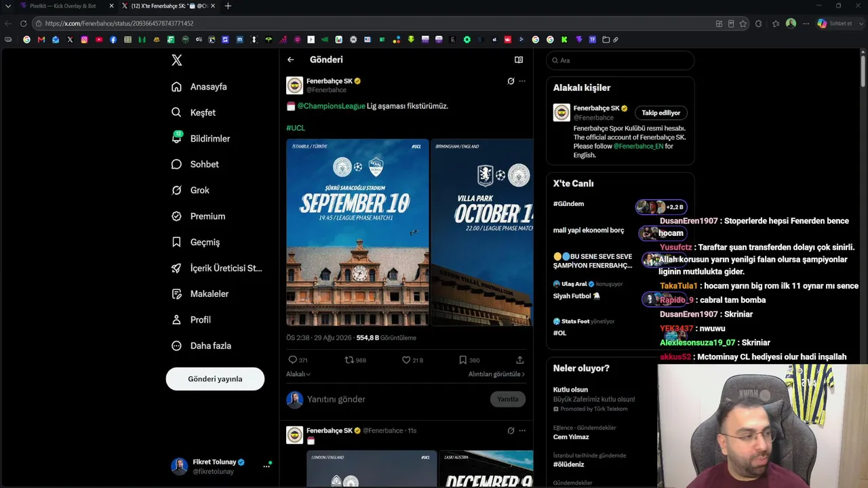Open Profil from the sidebar
Screen dimensions: 868x488
[x=191, y=319]
